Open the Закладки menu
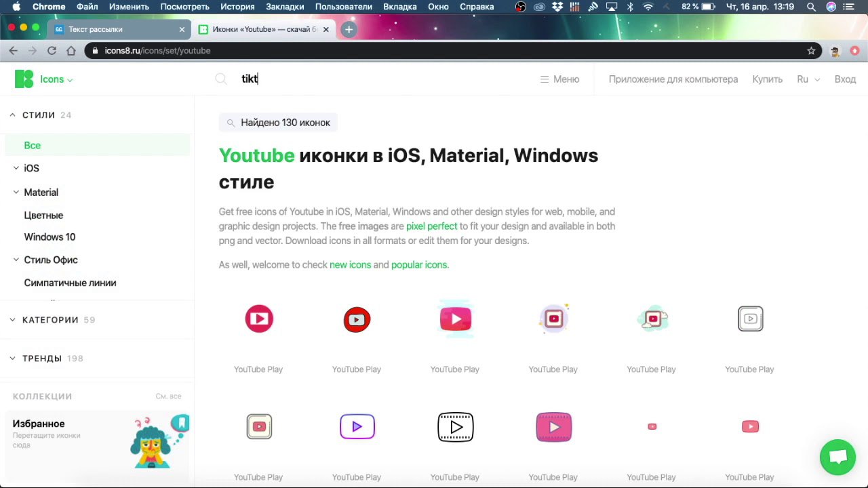Viewport: 868px width, 488px height. coord(285,7)
